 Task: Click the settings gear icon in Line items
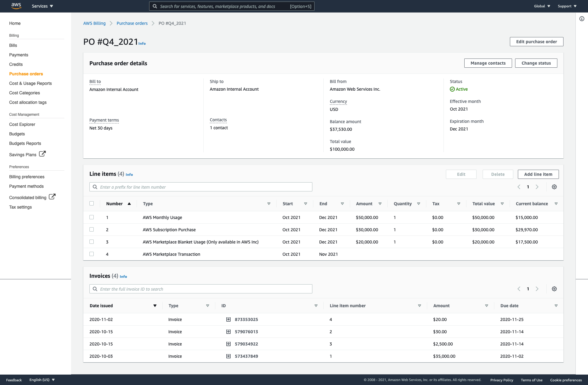tap(554, 187)
